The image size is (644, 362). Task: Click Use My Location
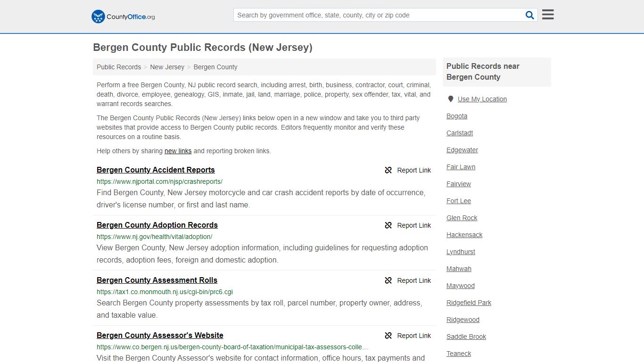coord(482,99)
